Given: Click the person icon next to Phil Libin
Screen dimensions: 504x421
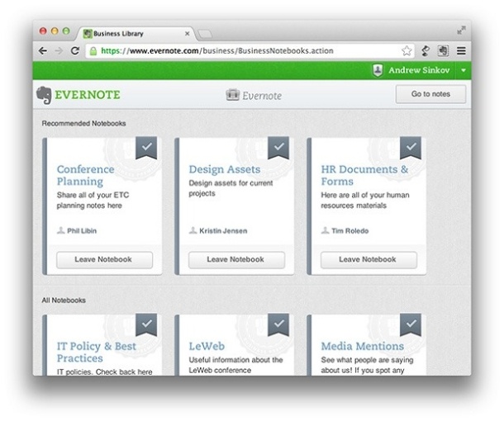Looking at the screenshot, I should [x=61, y=230].
